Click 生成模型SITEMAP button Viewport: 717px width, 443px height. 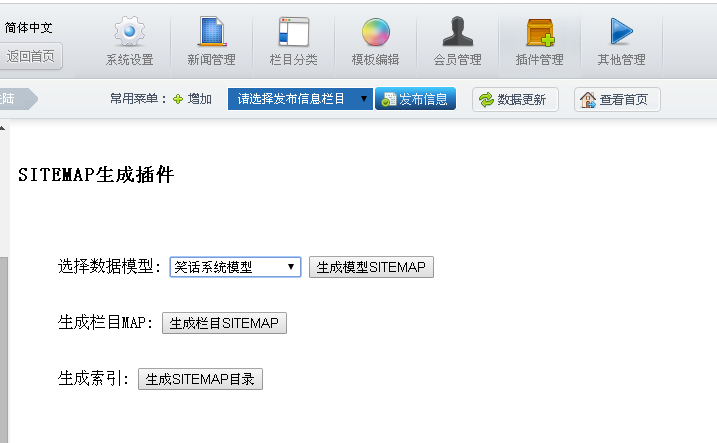click(x=371, y=267)
